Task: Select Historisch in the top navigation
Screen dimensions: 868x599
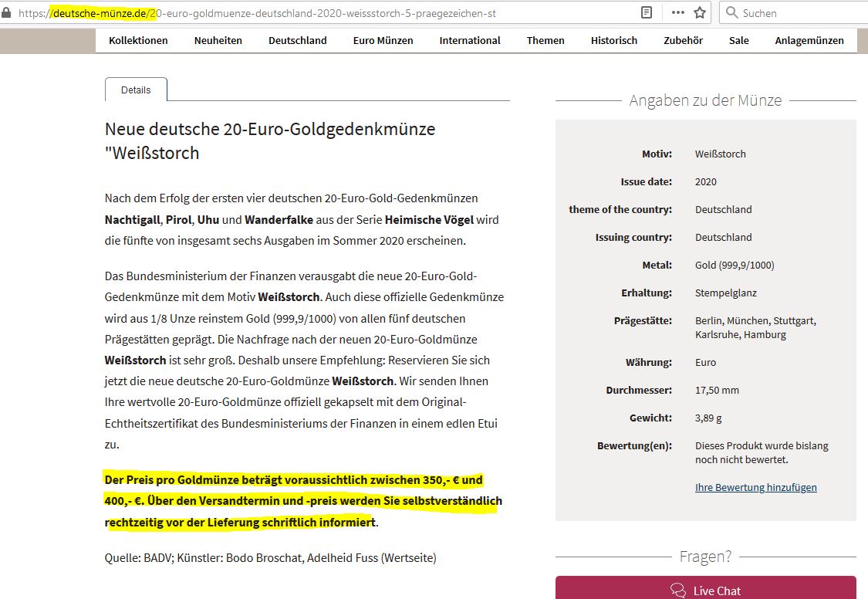Action: coord(614,41)
